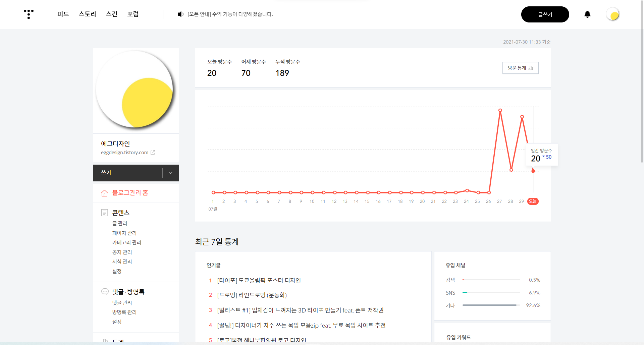Open external link icon next to eggdesign.tistory.com
644x345 pixels.
tap(153, 153)
